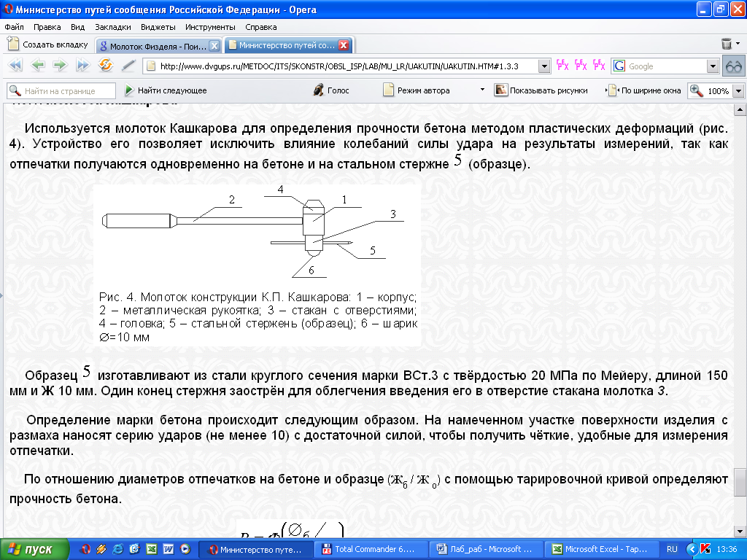Viewport: 747px width, 560px height.
Task: Click the wand (edit) icon on the toolbar
Action: 128,65
